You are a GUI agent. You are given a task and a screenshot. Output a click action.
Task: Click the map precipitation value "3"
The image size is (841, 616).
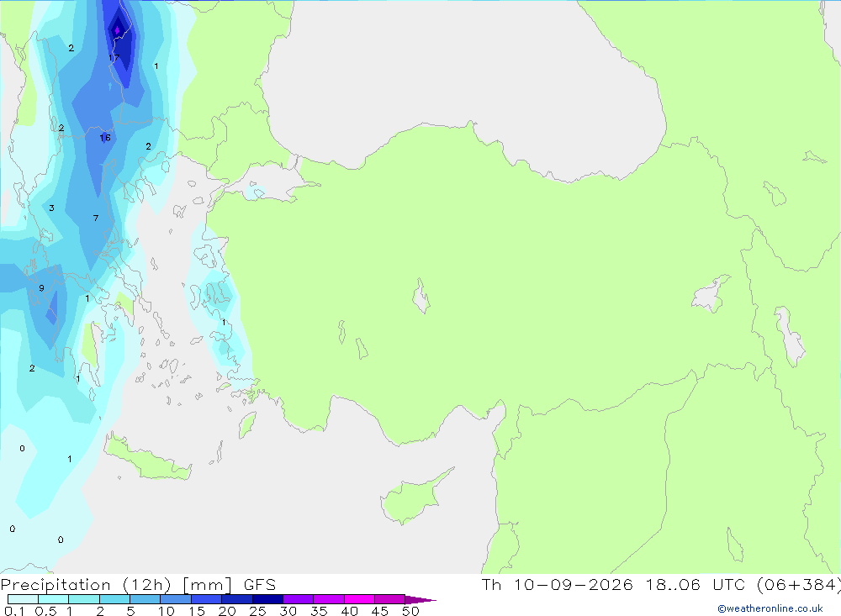(51, 208)
